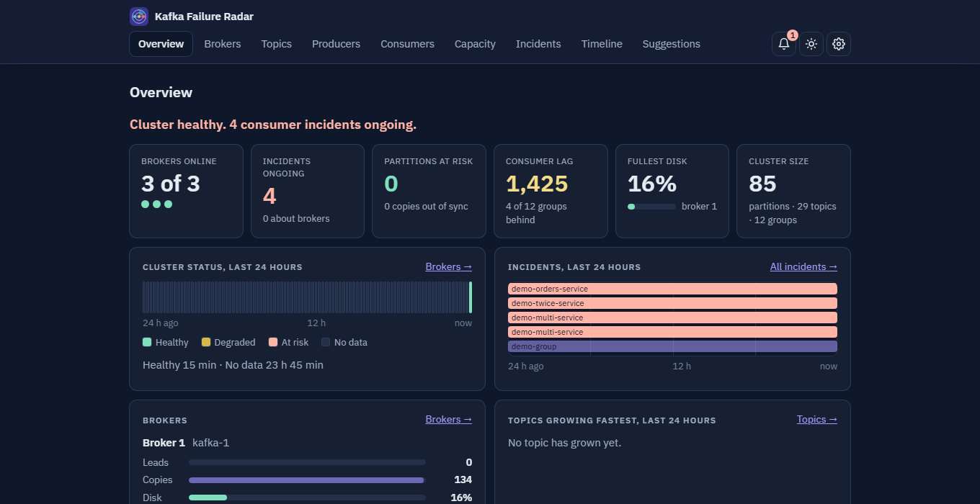The height and width of the screenshot is (504, 980).
Task: Open Topics link in fastest-growing card
Action: pyautogui.click(x=817, y=419)
